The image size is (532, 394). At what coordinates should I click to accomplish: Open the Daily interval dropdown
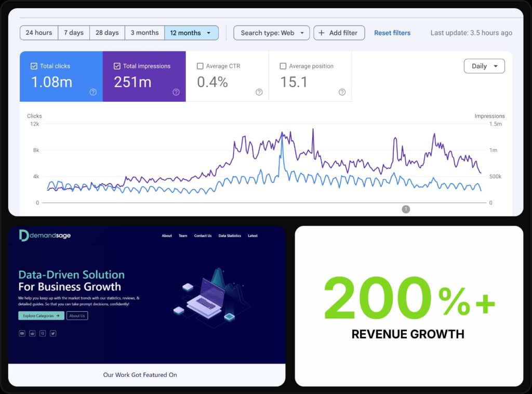[484, 66]
